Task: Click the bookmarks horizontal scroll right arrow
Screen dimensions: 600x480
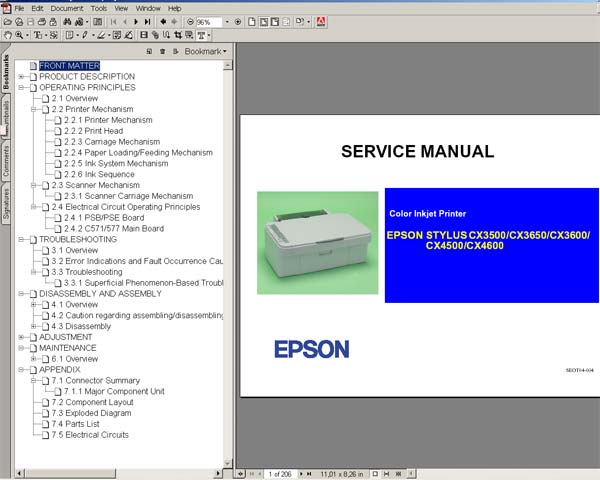Action: coord(218,473)
